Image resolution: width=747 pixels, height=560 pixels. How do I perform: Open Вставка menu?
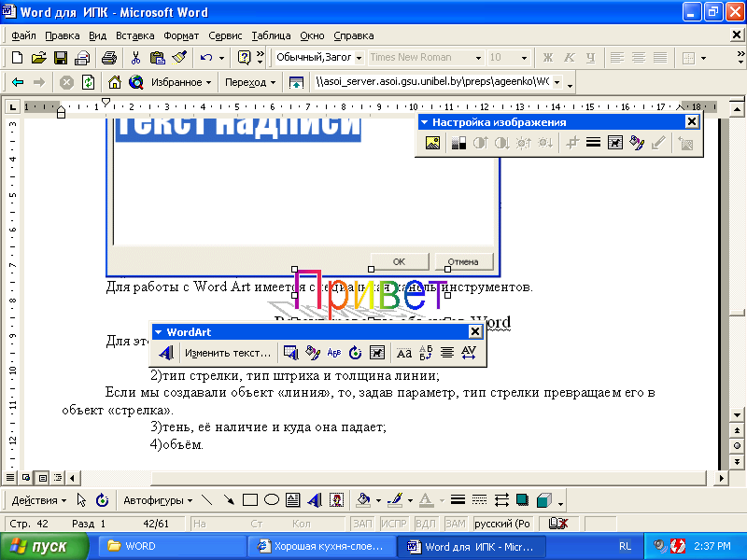134,35
